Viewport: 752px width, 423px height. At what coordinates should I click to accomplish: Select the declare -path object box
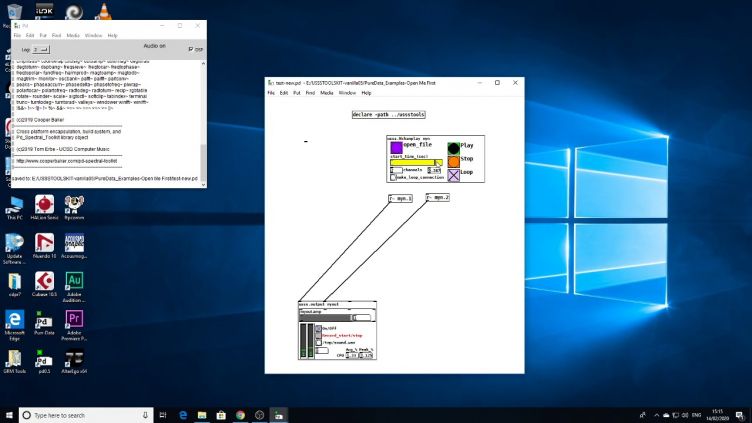click(x=388, y=115)
